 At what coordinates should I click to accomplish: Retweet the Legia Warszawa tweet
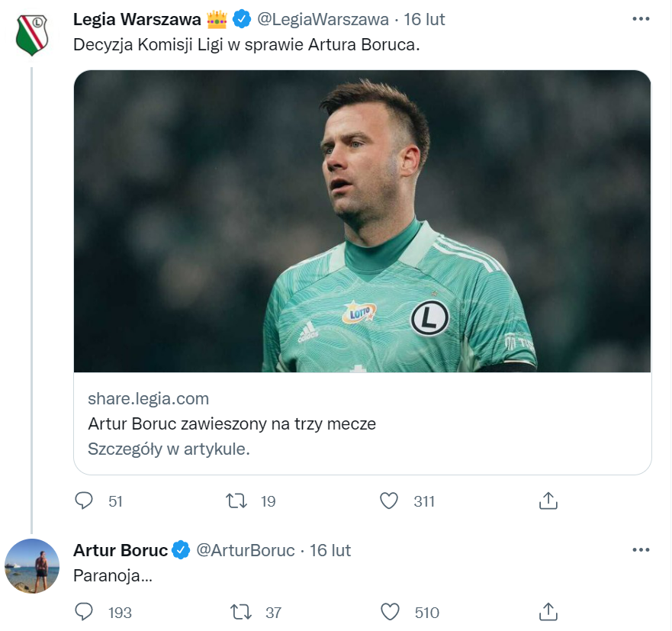[x=237, y=501]
